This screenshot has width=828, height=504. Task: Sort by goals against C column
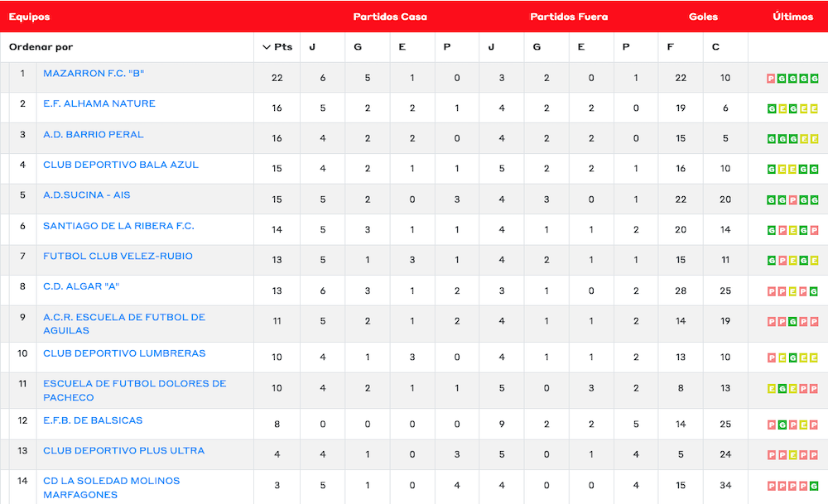715,47
